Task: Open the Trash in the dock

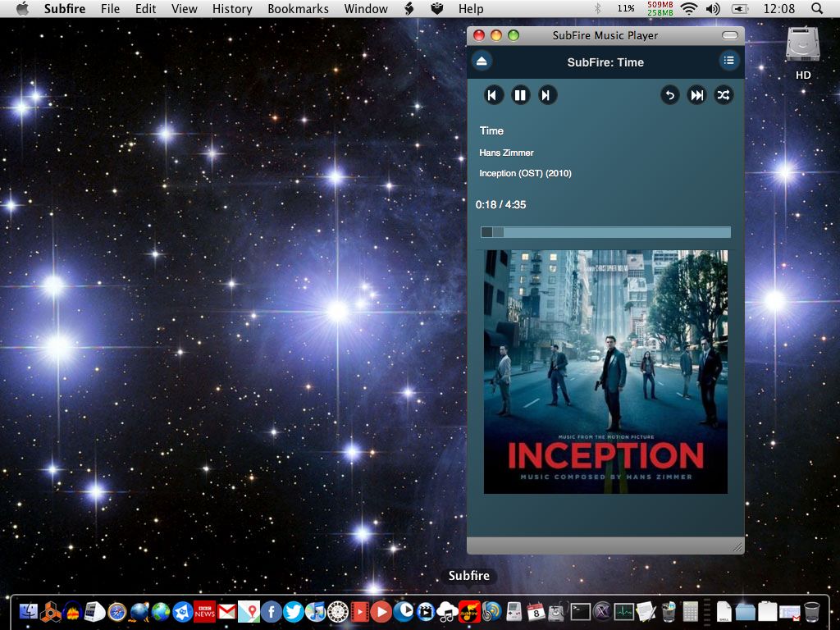Action: [x=812, y=611]
